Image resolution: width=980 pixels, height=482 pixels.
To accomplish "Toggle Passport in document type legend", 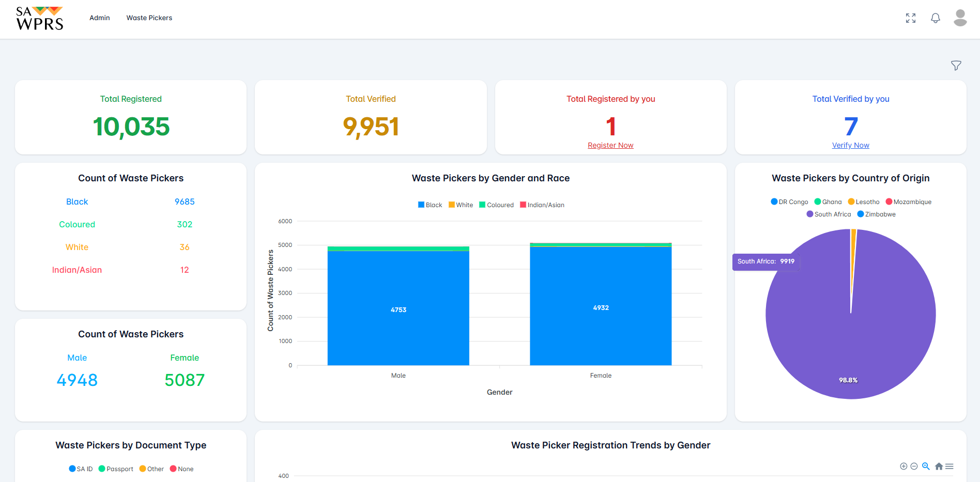I will (116, 469).
